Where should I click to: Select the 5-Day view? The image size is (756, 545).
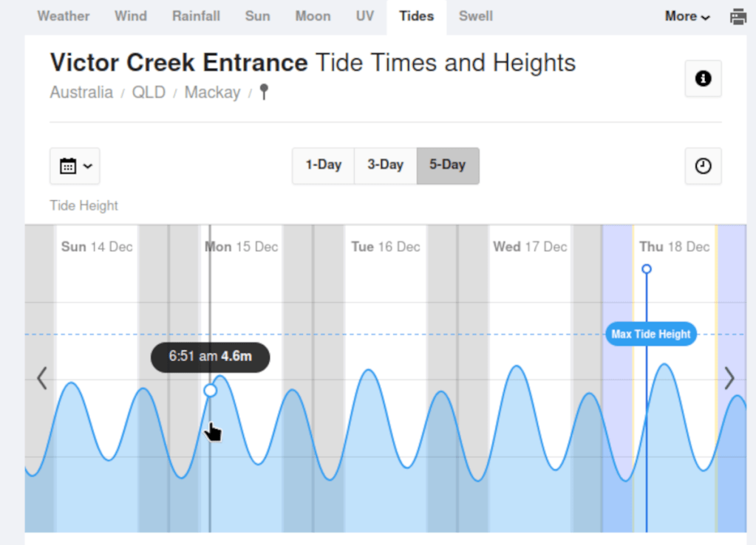pos(448,165)
